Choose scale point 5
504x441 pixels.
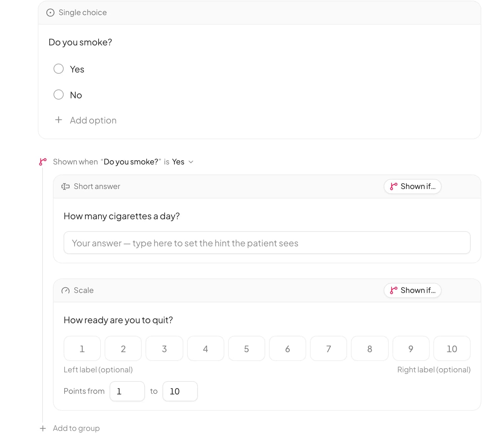[246, 348]
